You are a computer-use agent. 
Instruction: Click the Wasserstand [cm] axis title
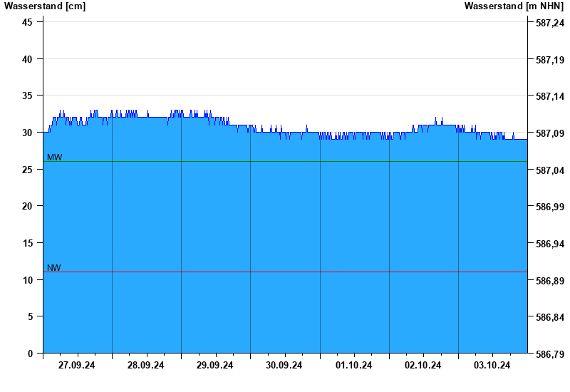45,6
